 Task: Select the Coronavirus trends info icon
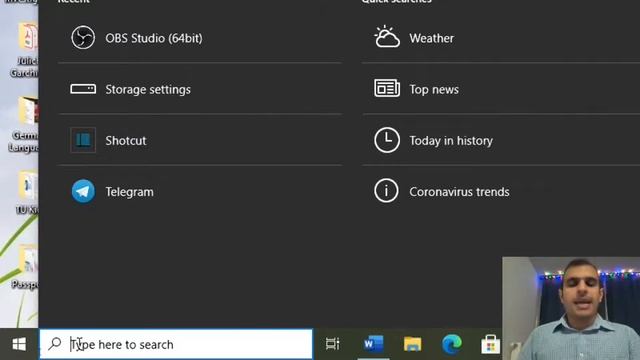pyautogui.click(x=386, y=191)
